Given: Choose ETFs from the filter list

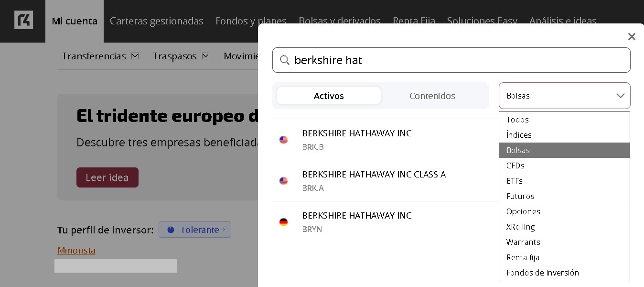Looking at the screenshot, I should 515,181.
